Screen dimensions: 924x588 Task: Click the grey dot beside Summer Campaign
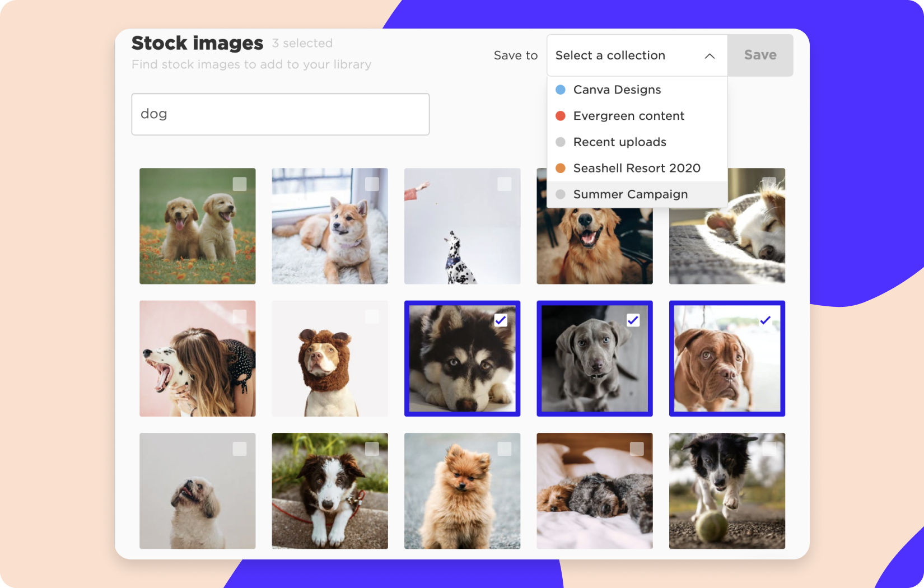pos(561,194)
